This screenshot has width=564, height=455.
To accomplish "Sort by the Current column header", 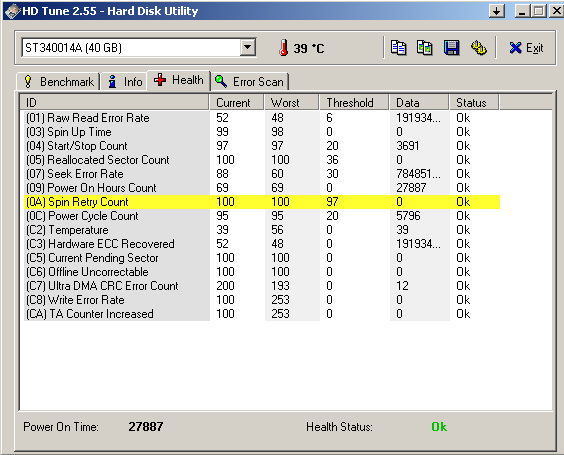I will coord(237,103).
